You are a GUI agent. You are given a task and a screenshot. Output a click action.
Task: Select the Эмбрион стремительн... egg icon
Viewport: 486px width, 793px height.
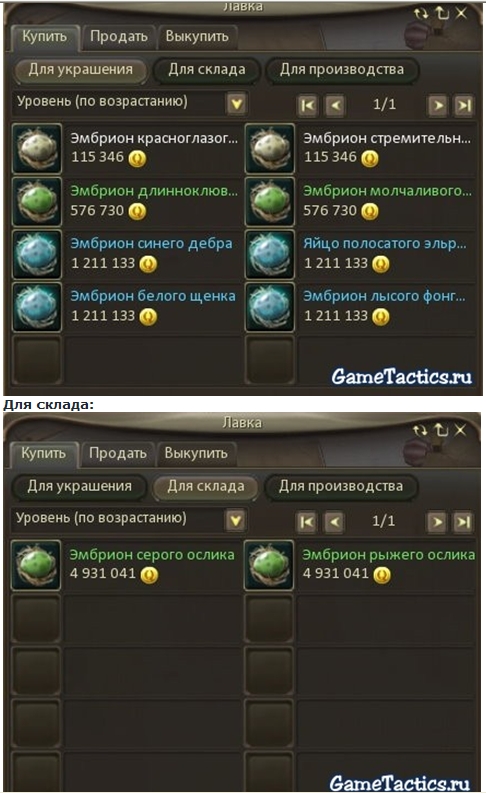(x=270, y=149)
